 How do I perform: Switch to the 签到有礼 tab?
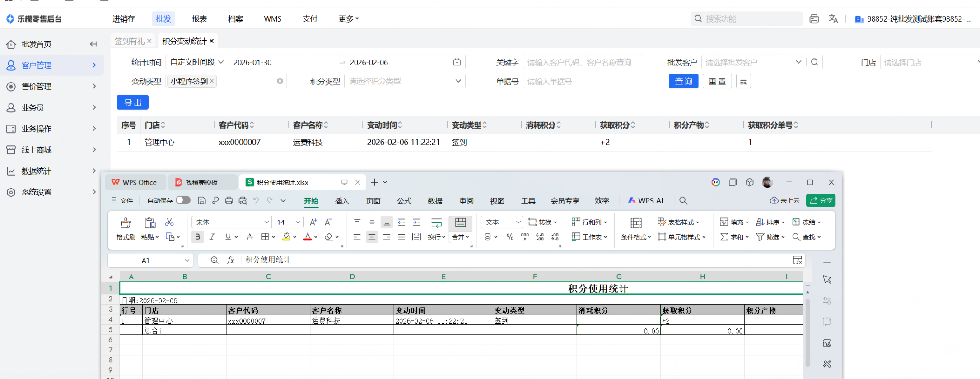point(129,41)
